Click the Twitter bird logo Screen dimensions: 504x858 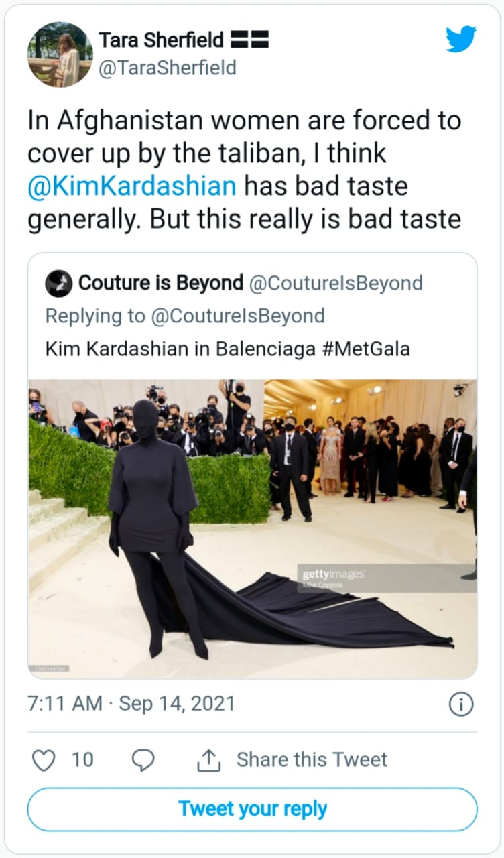pos(460,39)
